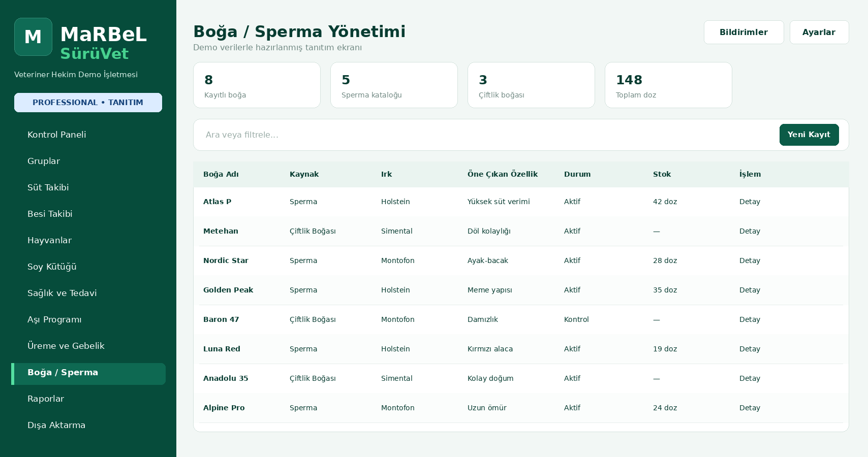Open Detay for Atlas P
The height and width of the screenshot is (457, 868).
point(750,202)
